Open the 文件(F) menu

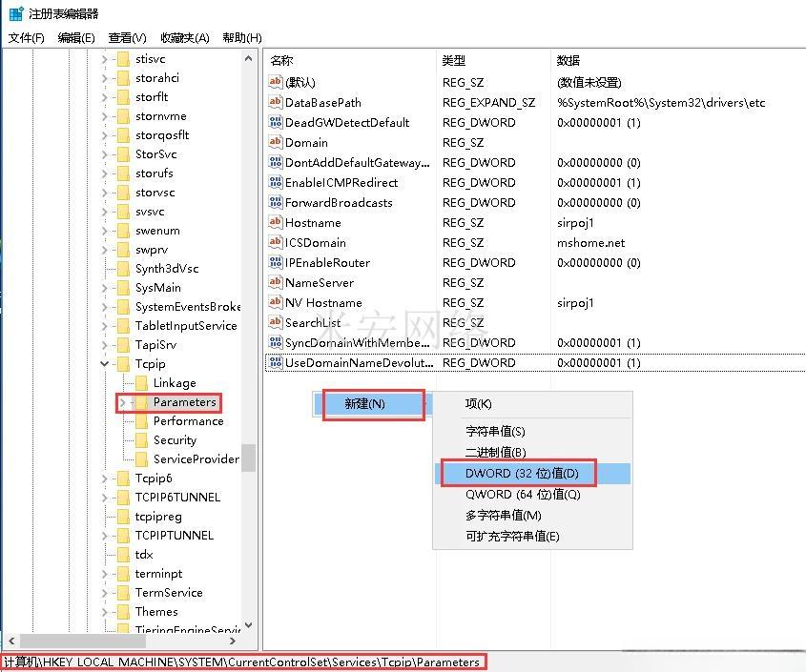point(26,37)
